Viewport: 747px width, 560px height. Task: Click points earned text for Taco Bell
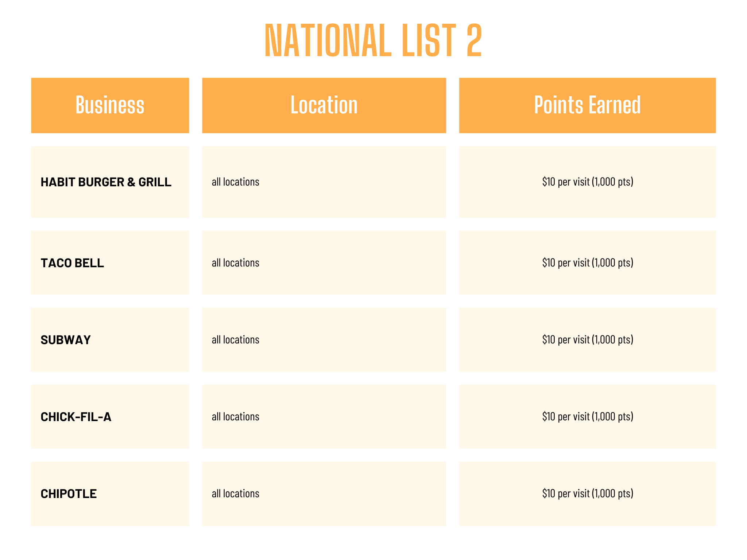[x=587, y=262]
